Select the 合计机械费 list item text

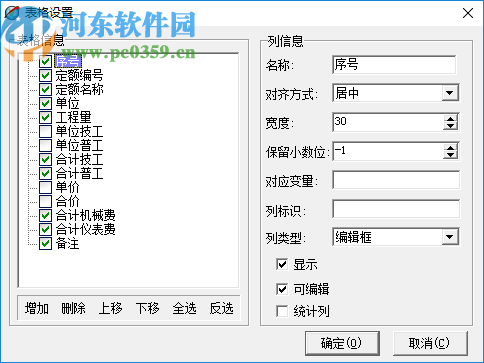[x=85, y=215]
